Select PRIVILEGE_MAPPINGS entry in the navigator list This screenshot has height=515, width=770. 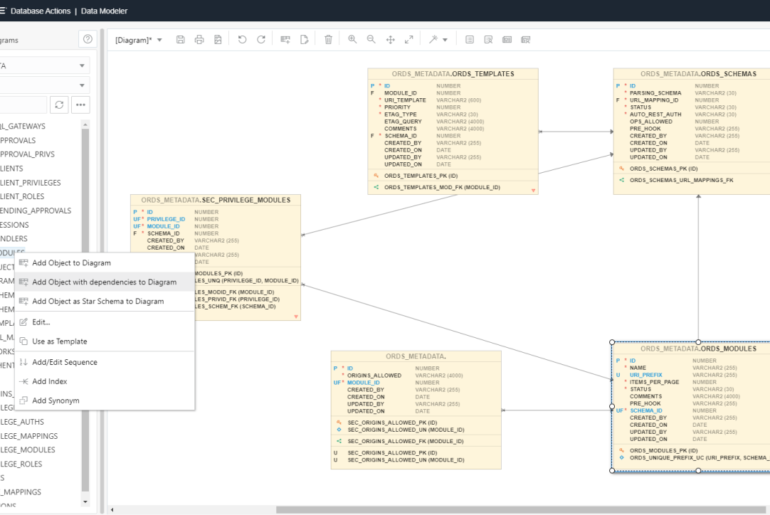click(x=28, y=436)
